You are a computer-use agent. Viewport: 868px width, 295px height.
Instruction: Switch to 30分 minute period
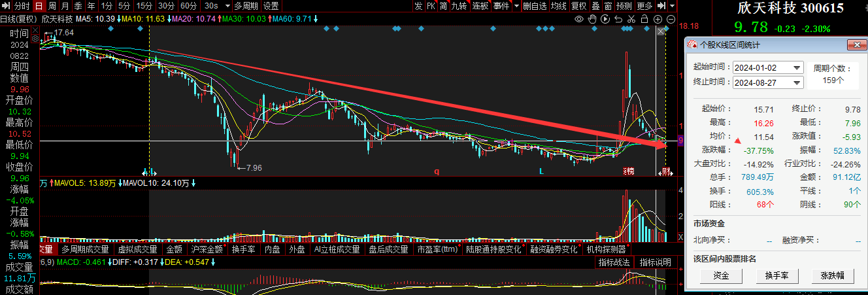pyautogui.click(x=167, y=6)
